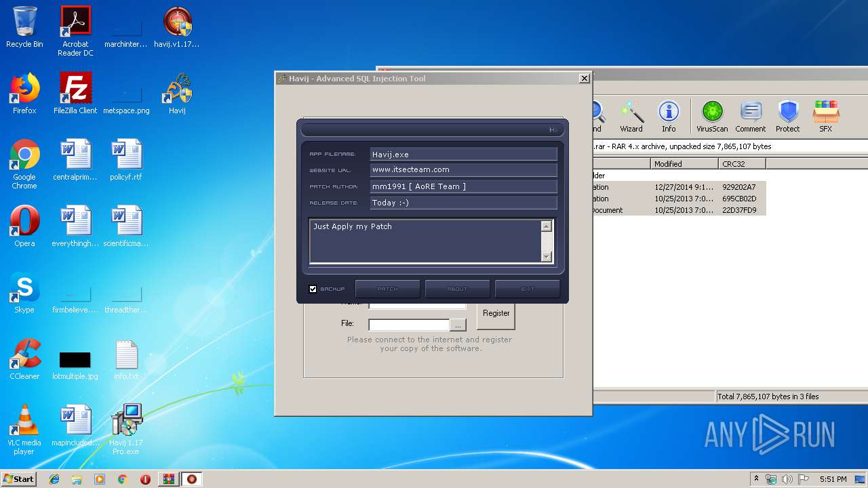
Task: Launch Opera from taskbar
Action: (145, 479)
